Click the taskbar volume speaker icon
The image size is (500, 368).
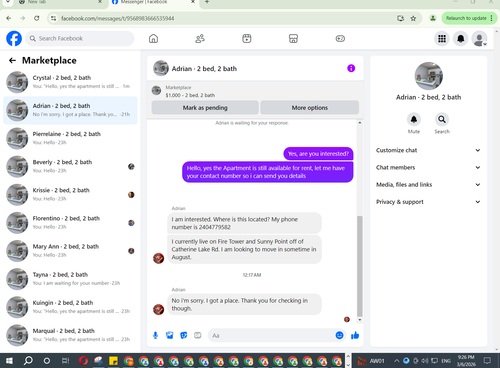[425, 361]
